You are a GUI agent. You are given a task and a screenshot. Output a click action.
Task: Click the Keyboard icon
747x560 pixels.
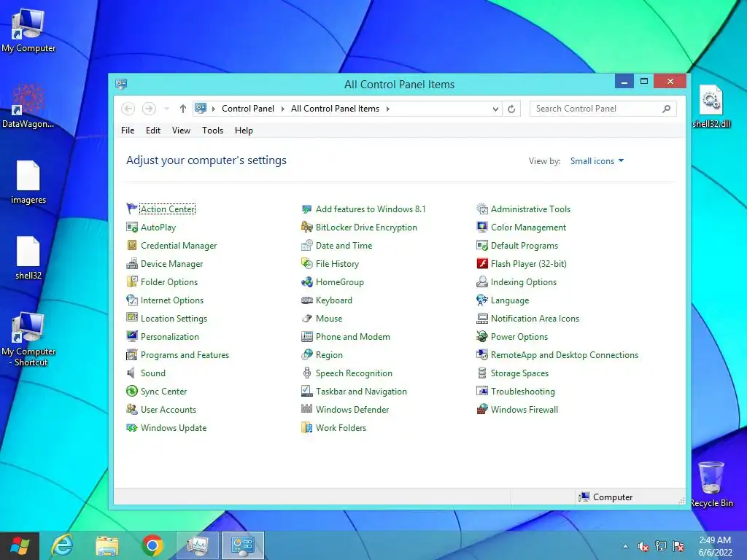tap(307, 300)
